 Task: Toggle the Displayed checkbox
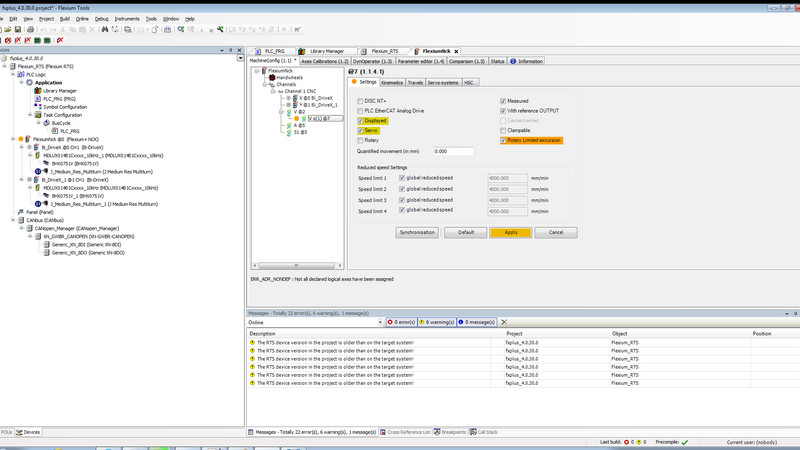coord(361,121)
